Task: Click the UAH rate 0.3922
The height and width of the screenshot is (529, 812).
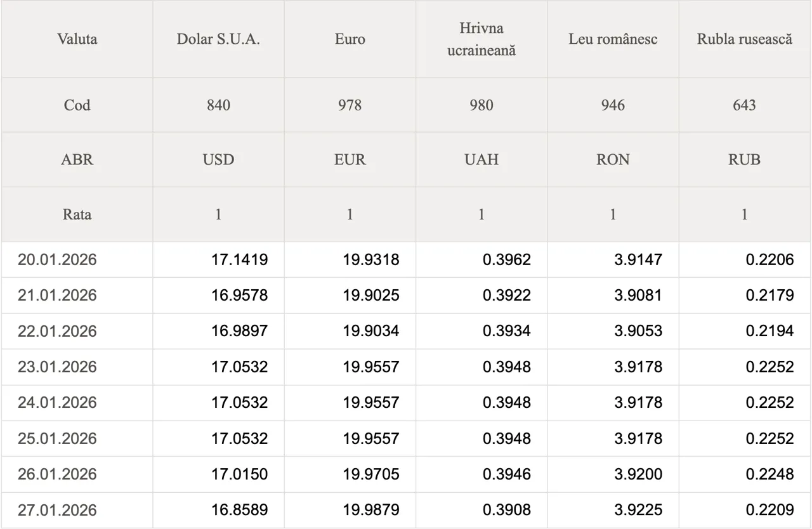Action: [506, 296]
